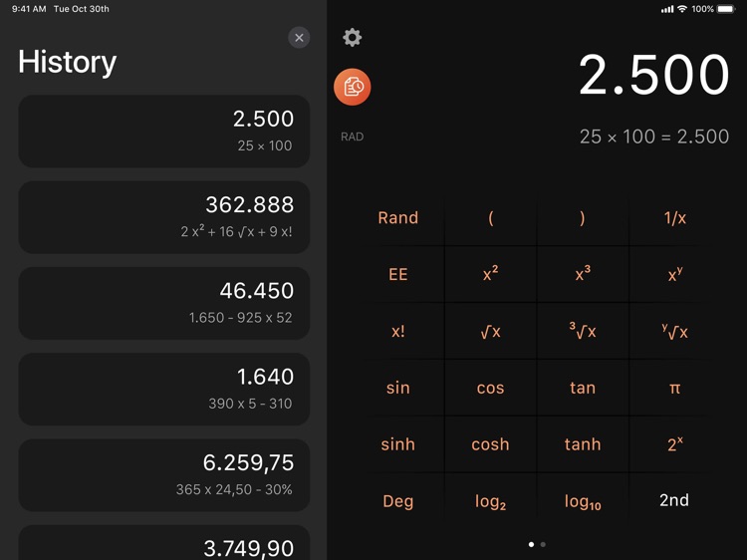The image size is (747, 560).
Task: Select the 362.888 history entry
Action: coord(164,216)
